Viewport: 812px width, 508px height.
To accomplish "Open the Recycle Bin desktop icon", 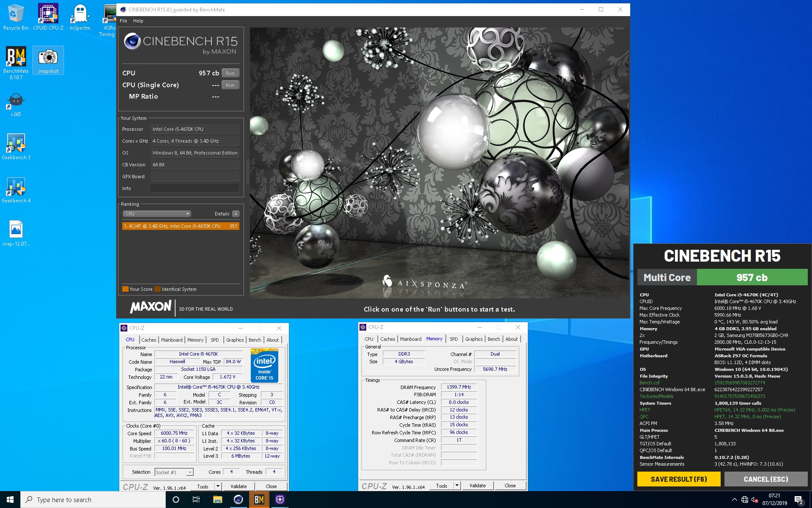I will click(x=16, y=17).
